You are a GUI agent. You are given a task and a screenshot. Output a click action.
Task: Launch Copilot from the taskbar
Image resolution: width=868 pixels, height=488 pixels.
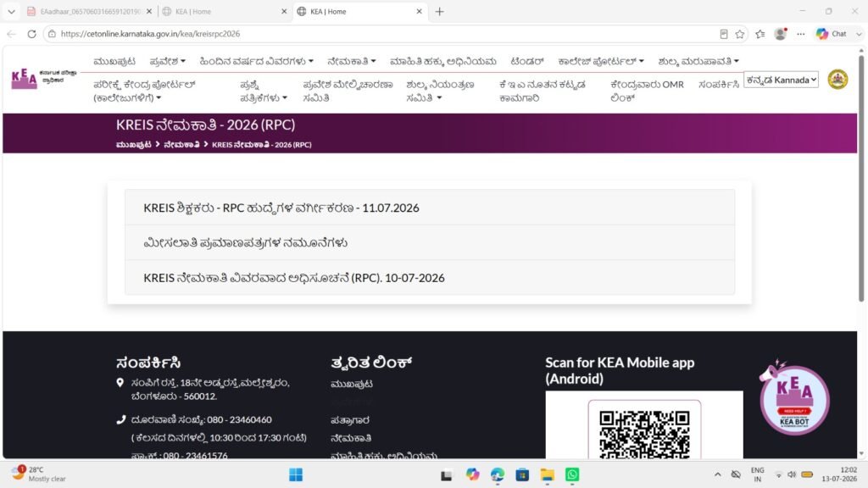(472, 474)
